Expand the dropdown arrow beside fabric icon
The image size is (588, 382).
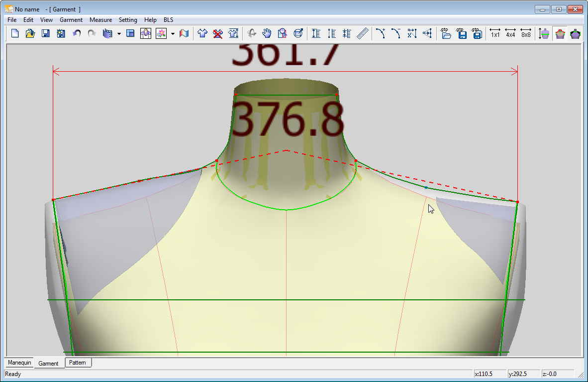[119, 34]
